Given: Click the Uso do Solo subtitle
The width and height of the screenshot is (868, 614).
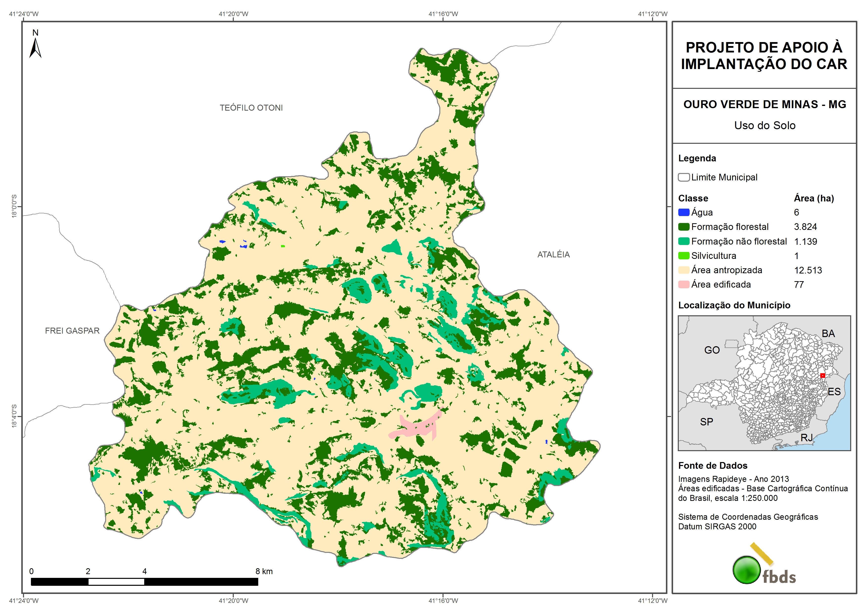Looking at the screenshot, I should 764,126.
